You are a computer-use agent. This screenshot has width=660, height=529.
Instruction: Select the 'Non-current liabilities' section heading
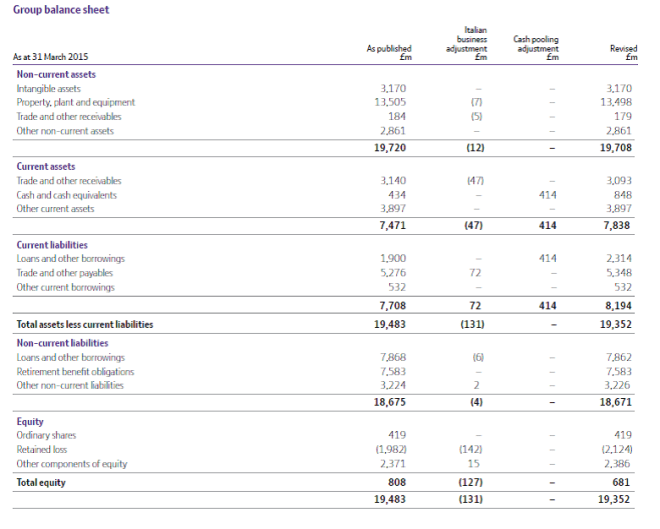click(62, 342)
